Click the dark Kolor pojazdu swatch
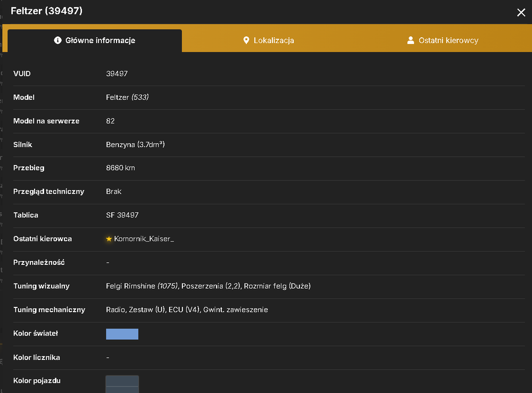 [122, 384]
